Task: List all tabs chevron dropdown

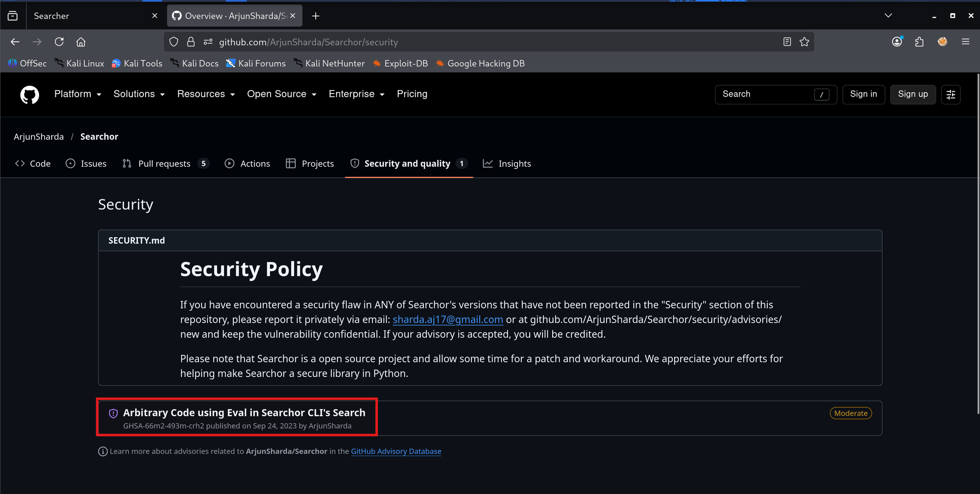Action: click(888, 16)
